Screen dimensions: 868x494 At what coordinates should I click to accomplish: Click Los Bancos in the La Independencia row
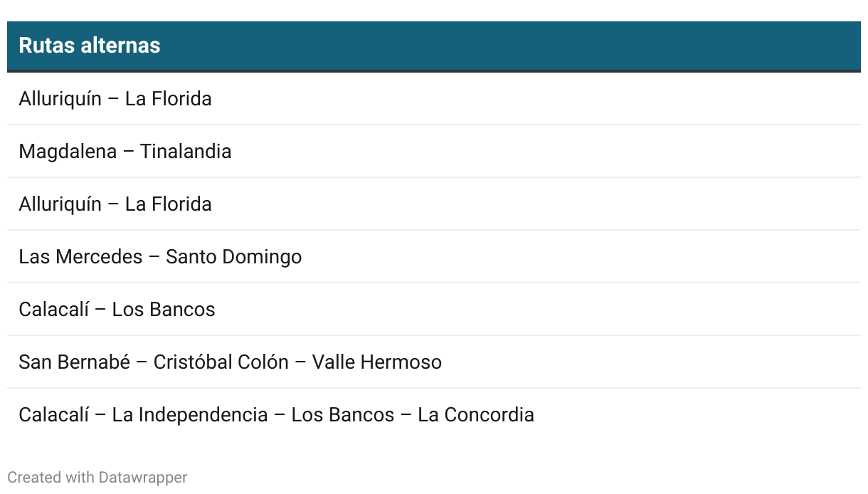pyautogui.click(x=343, y=415)
